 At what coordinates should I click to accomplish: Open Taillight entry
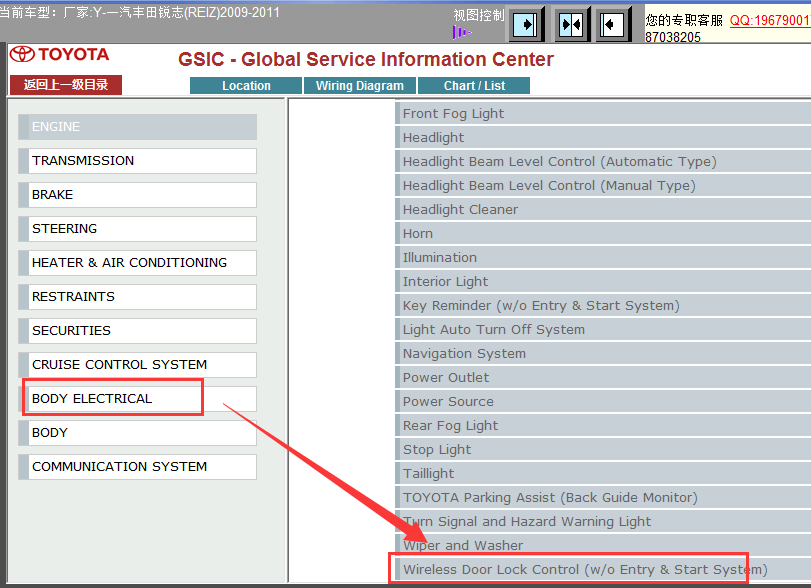point(603,474)
